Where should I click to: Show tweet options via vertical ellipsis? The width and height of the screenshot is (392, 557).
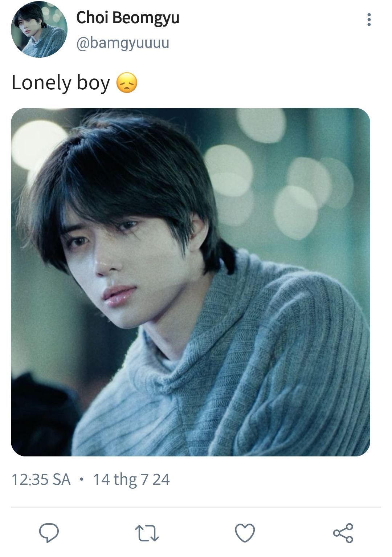click(x=369, y=20)
